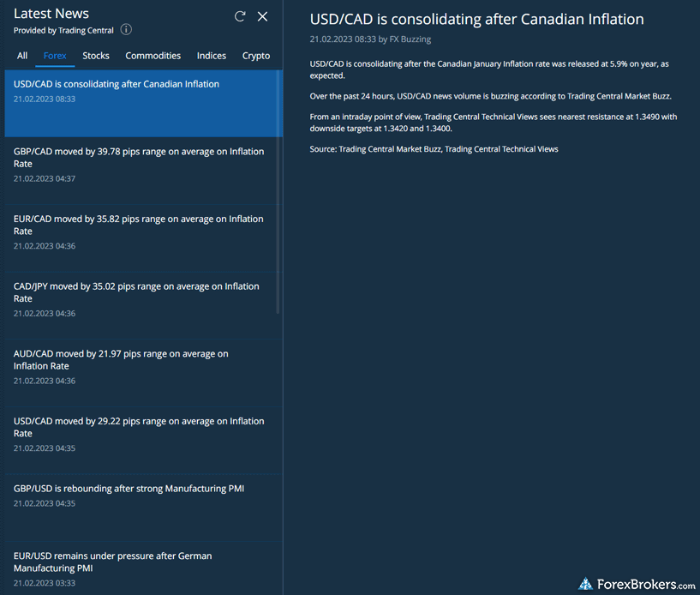Screen dimensions: 700x595
Task: Open GBP/USD rebounding Manufacturing PMI story
Action: [129, 489]
